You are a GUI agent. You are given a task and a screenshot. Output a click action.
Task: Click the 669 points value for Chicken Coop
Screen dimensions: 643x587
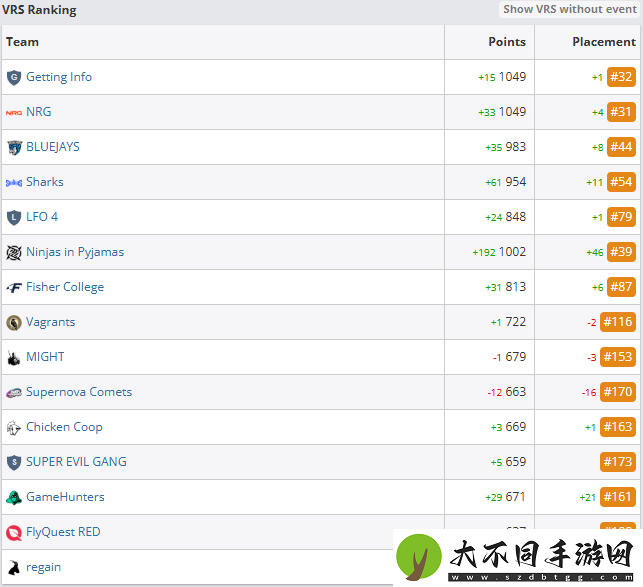point(516,427)
